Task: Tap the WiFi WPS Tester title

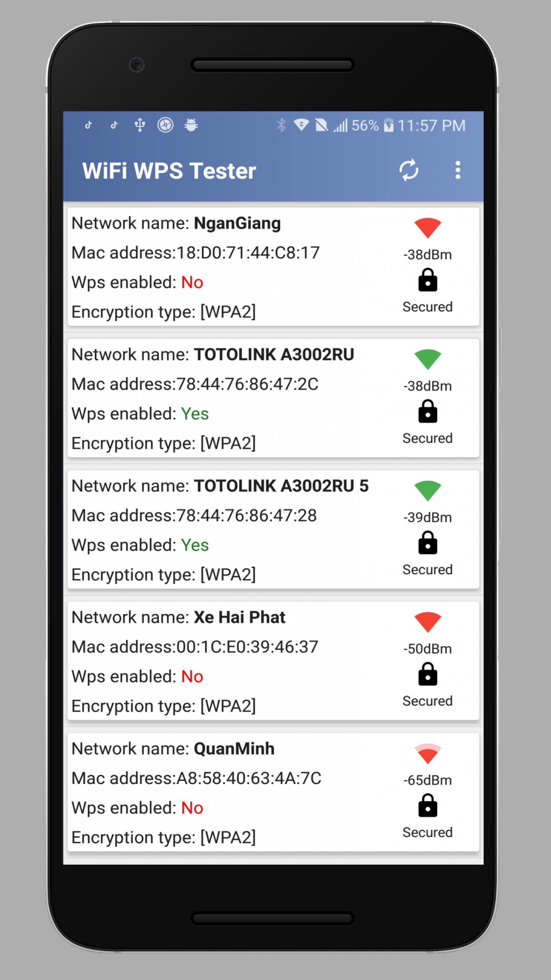Action: [169, 171]
